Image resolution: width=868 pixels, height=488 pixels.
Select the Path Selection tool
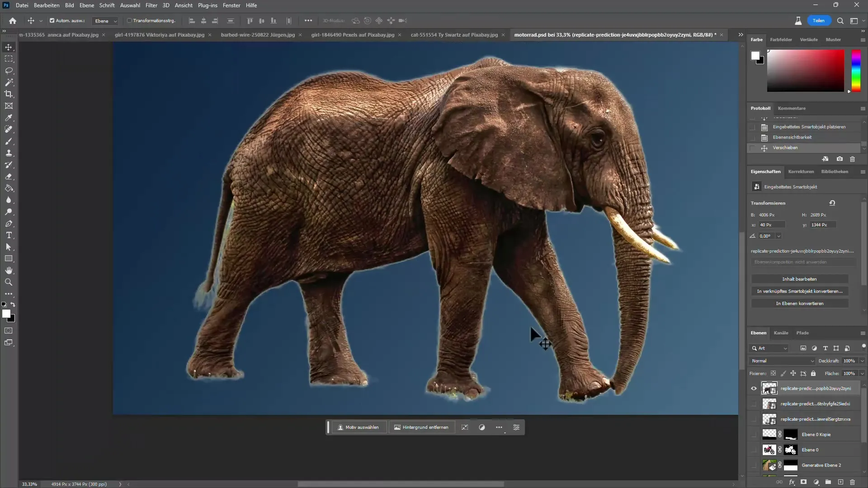click(x=9, y=247)
